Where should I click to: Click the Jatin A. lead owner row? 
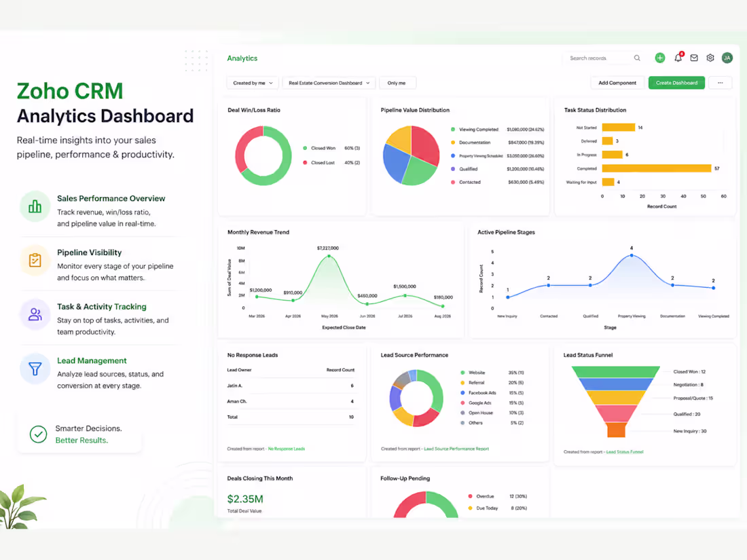click(291, 386)
